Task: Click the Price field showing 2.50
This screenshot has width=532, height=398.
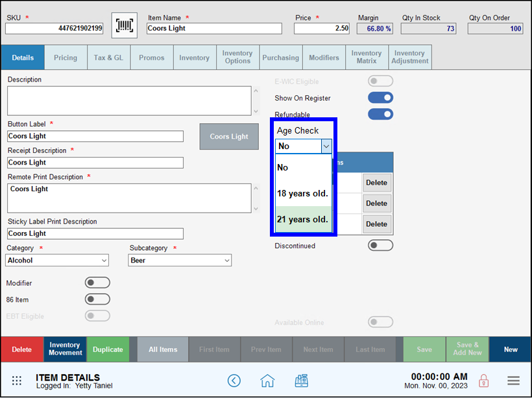Action: (x=322, y=29)
